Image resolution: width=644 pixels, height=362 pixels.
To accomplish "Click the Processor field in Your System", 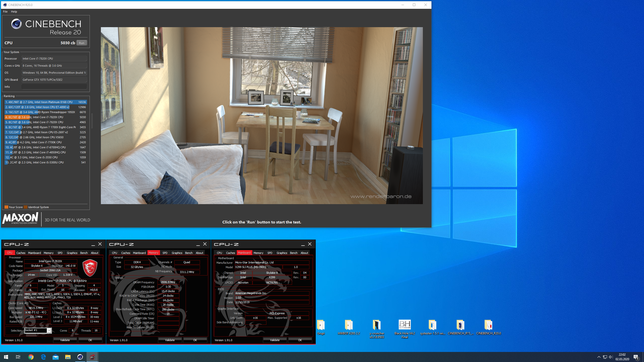I will click(x=54, y=59).
